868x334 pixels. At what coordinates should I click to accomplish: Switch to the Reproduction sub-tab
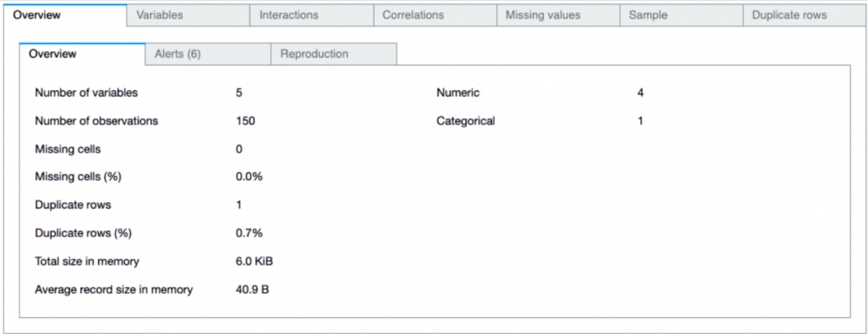click(x=314, y=54)
